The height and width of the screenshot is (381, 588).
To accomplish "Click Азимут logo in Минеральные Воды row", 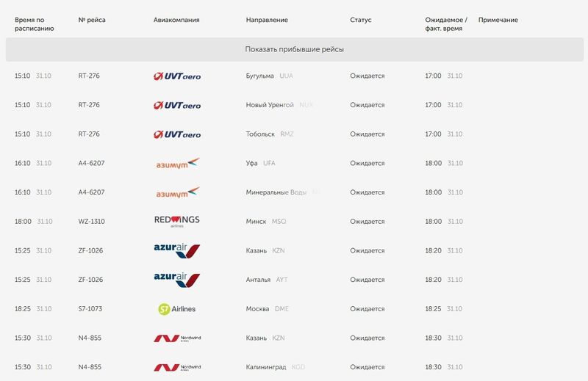I will click(177, 192).
